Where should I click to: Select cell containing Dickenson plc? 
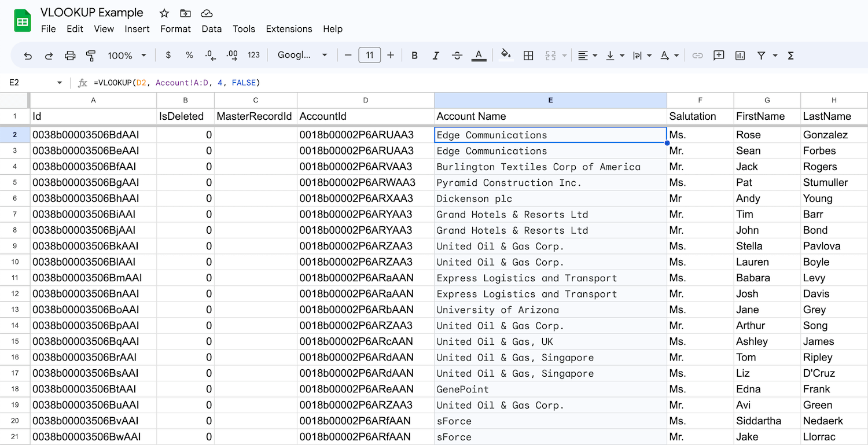click(x=550, y=198)
